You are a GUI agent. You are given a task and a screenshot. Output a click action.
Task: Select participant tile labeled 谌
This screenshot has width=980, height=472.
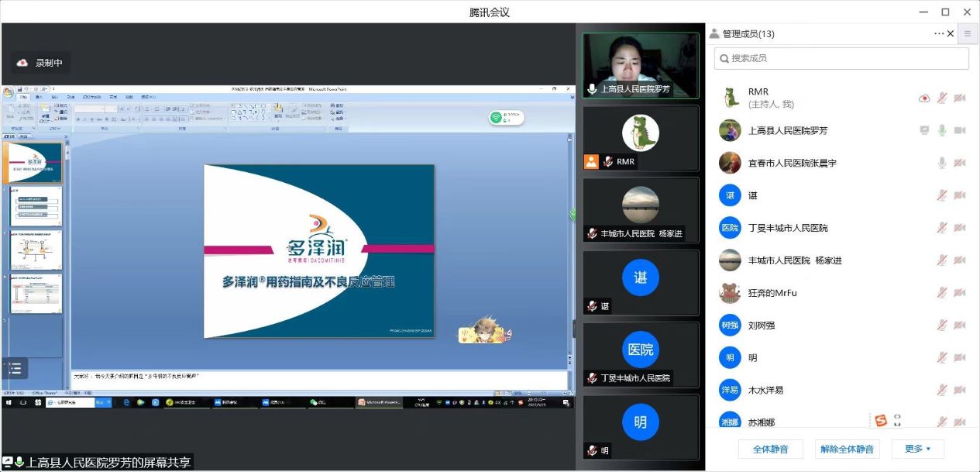click(x=641, y=282)
